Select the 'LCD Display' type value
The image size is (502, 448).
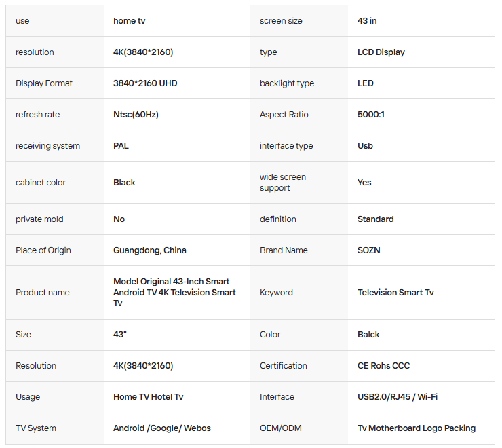pos(381,52)
